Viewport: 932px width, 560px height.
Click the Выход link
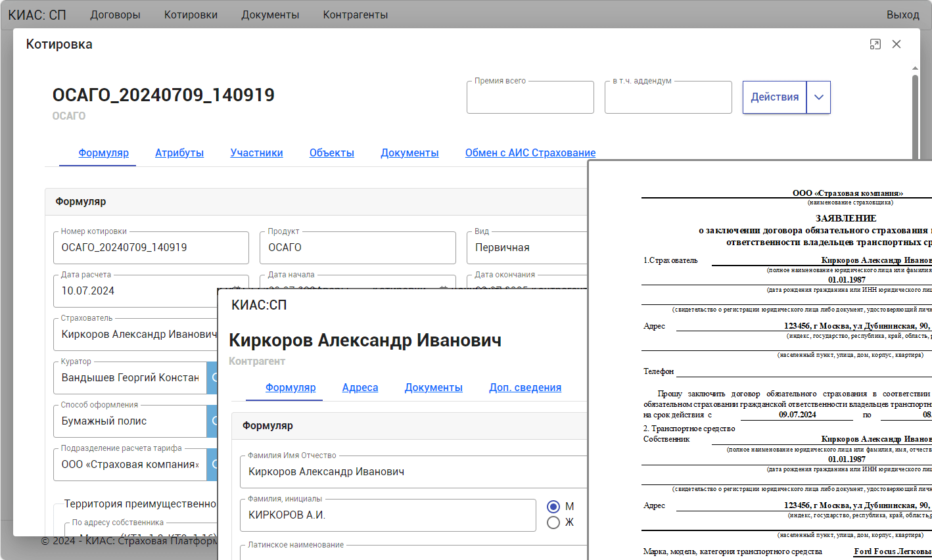[x=902, y=14]
